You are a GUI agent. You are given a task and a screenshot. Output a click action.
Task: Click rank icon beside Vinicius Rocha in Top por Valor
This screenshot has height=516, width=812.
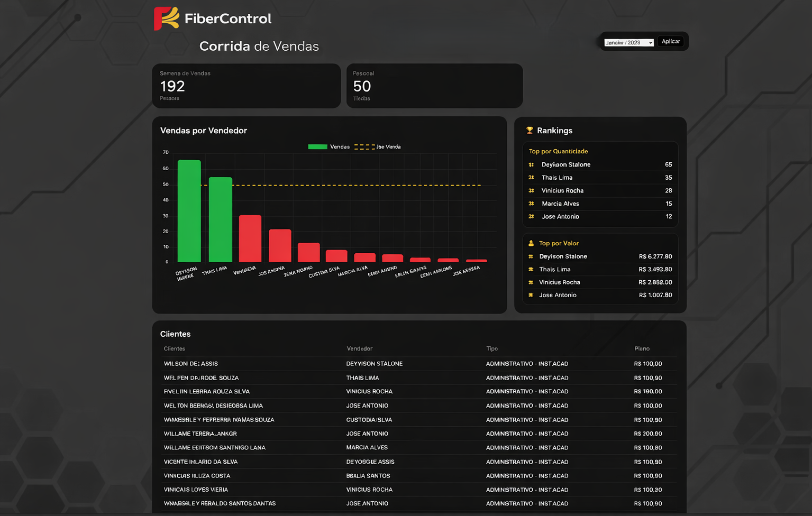pyautogui.click(x=531, y=282)
